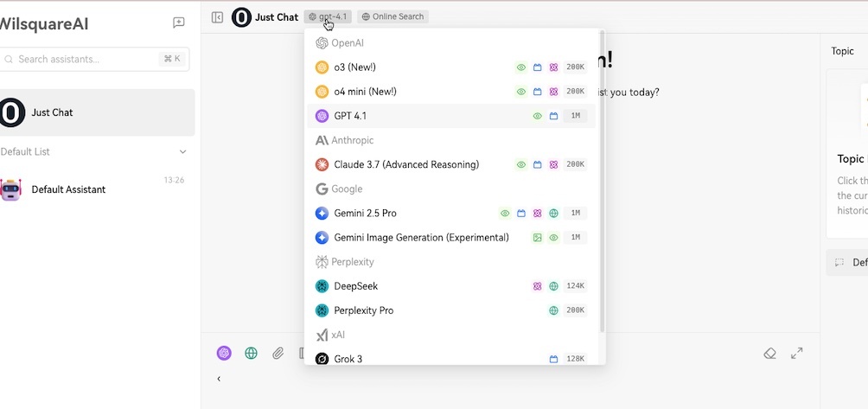Pick Claude 3.7 (Advanced Reasoning) model
This screenshot has width=868, height=409.
tap(451, 165)
